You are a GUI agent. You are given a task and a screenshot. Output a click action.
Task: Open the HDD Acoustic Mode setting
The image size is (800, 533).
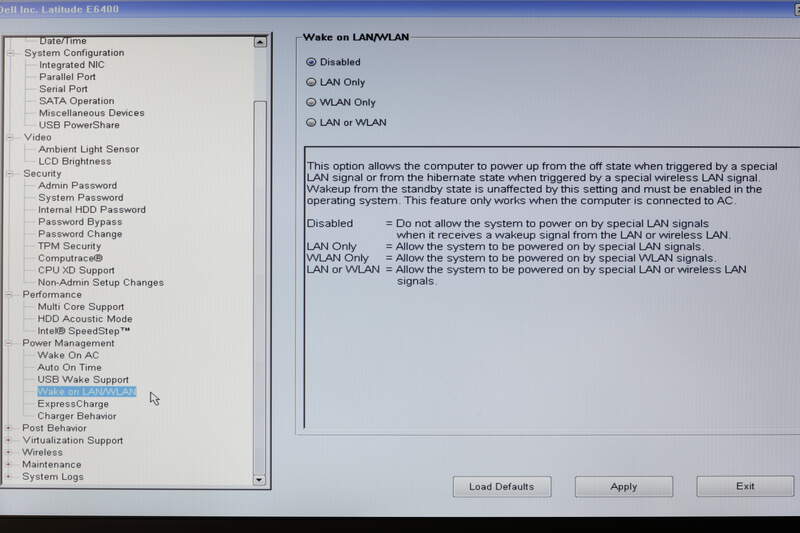click(x=85, y=319)
